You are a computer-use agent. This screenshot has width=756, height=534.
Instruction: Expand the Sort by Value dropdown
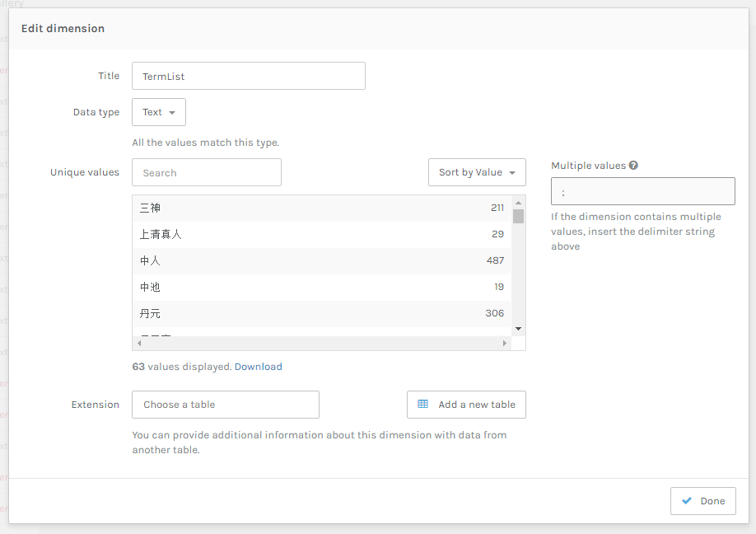click(476, 172)
